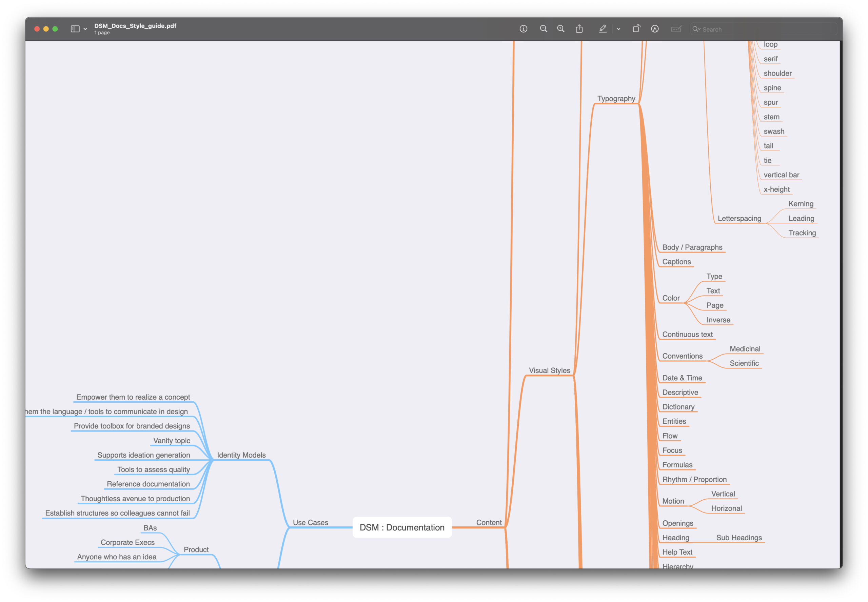Click the Form Filling toolbar icon

click(x=676, y=29)
